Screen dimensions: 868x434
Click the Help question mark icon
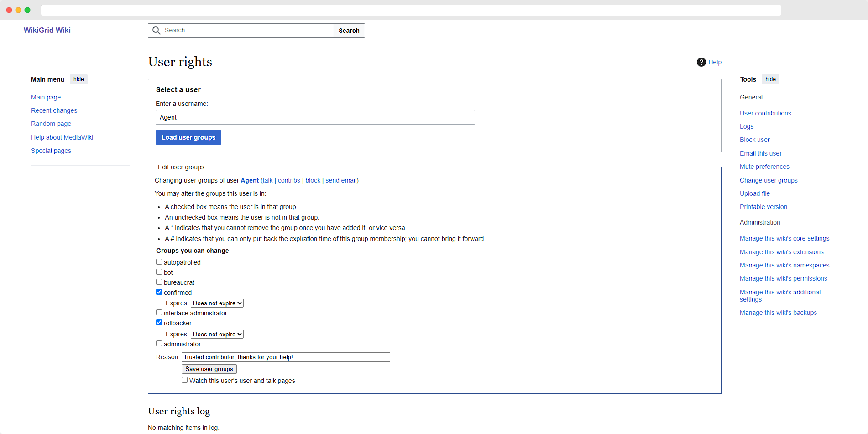pos(701,62)
